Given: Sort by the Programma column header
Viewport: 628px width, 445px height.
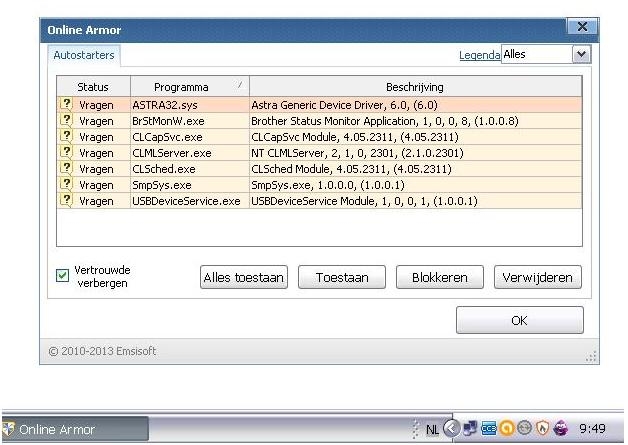Looking at the screenshot, I should coord(189,87).
